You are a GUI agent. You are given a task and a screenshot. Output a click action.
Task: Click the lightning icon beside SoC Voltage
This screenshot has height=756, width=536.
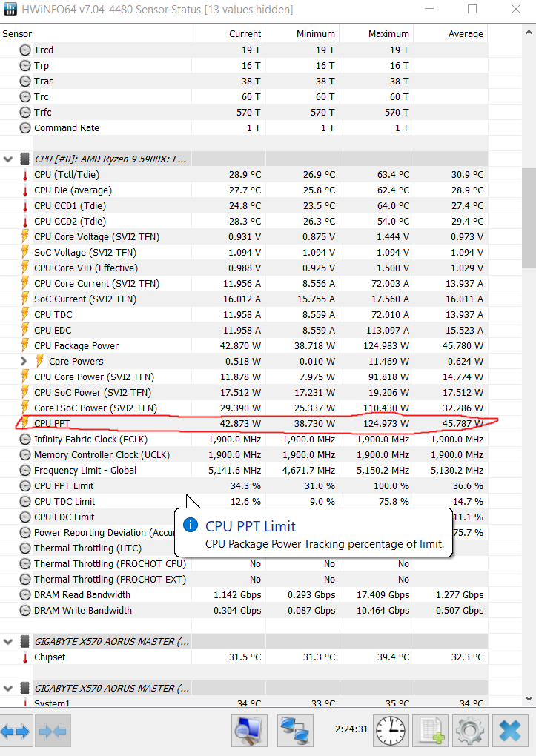[x=25, y=252]
